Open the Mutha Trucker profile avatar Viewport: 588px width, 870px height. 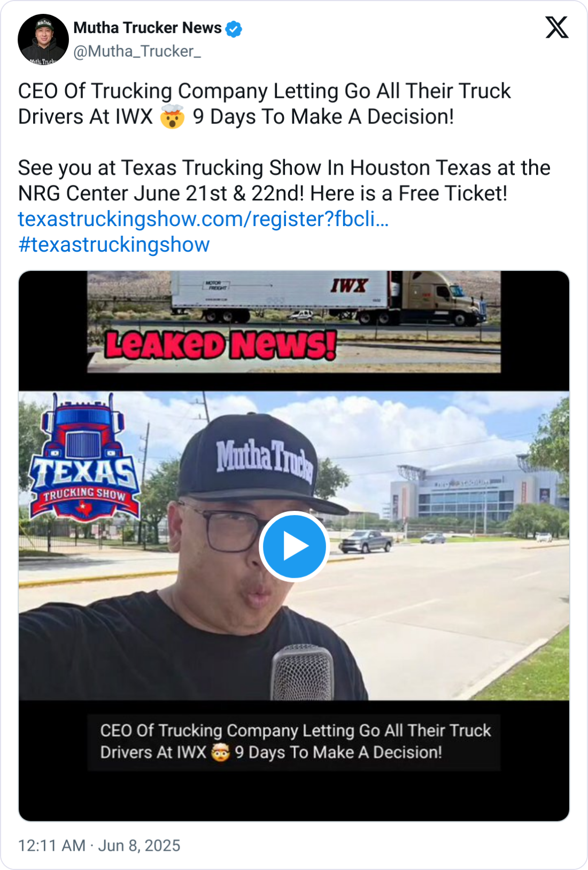(x=43, y=40)
